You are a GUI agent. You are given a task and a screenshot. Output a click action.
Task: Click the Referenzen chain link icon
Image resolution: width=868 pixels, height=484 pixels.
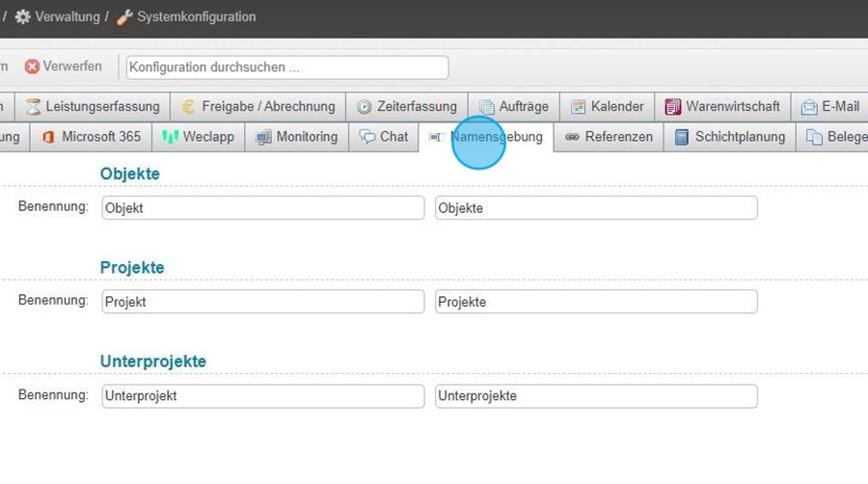pos(573,137)
